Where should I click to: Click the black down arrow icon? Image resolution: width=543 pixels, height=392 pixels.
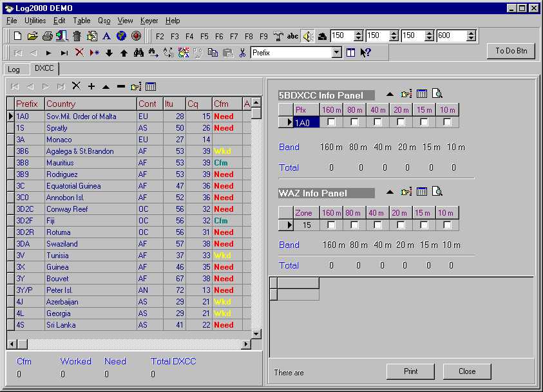tap(109, 53)
